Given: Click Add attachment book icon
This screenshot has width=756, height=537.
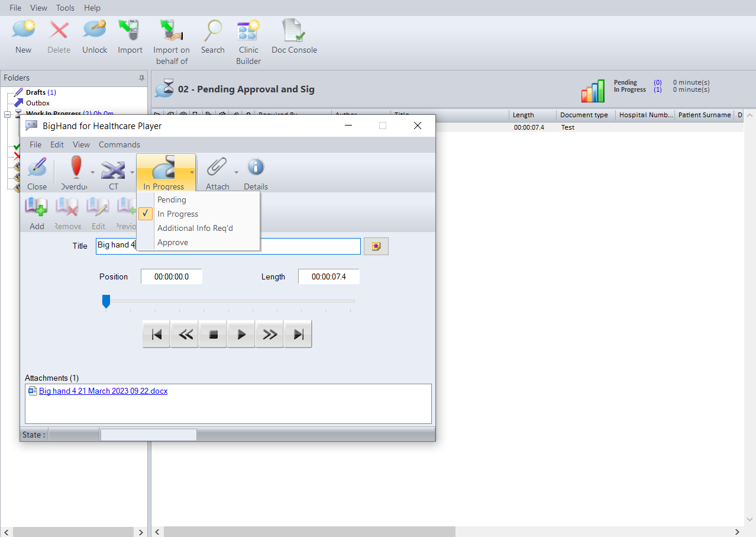Looking at the screenshot, I should [x=37, y=208].
